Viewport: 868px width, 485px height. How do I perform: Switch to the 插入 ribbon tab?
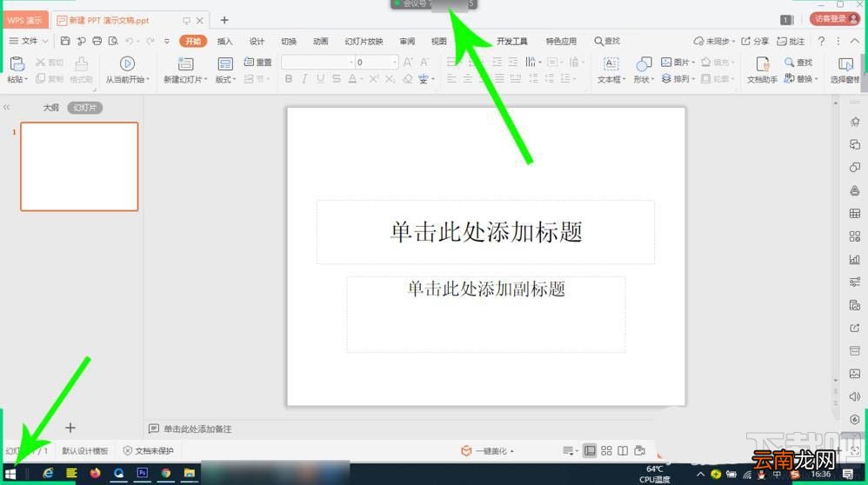point(224,41)
